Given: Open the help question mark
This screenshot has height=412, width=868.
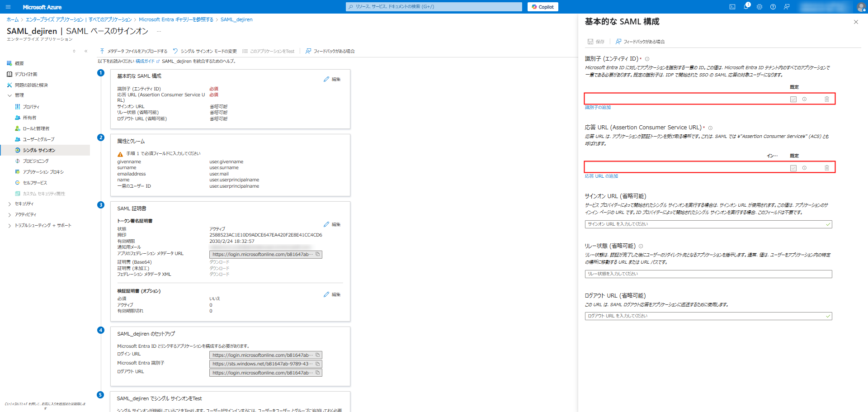Looking at the screenshot, I should pyautogui.click(x=773, y=7).
